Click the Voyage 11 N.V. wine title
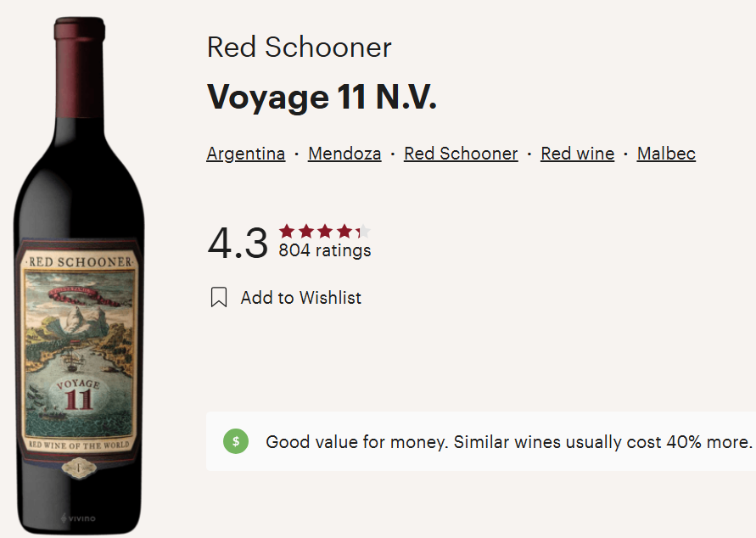Image resolution: width=756 pixels, height=538 pixels. 322,97
